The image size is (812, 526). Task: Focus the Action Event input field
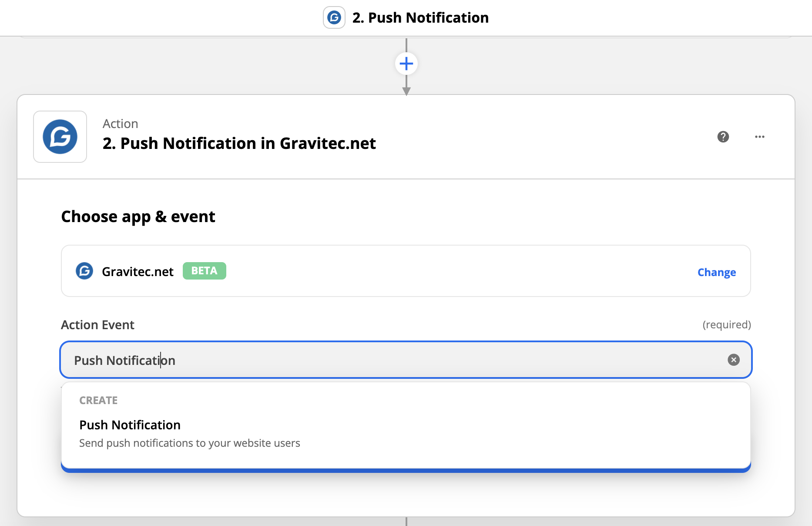click(406, 360)
